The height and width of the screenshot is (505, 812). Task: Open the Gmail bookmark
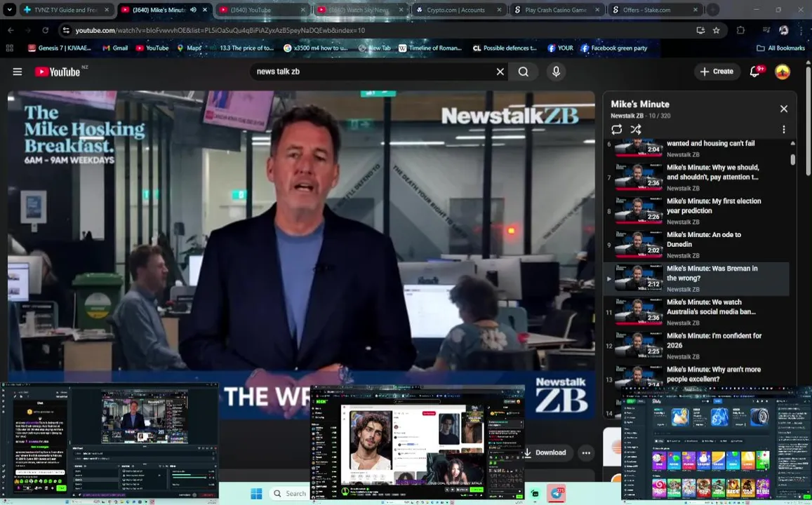[x=115, y=48]
